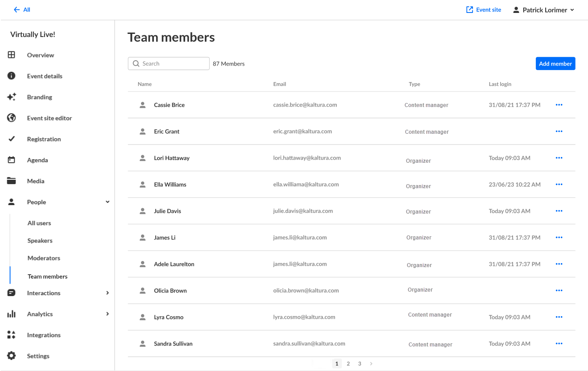Click the Overview grid icon
Image resolution: width=588 pixels, height=371 pixels.
(12, 55)
